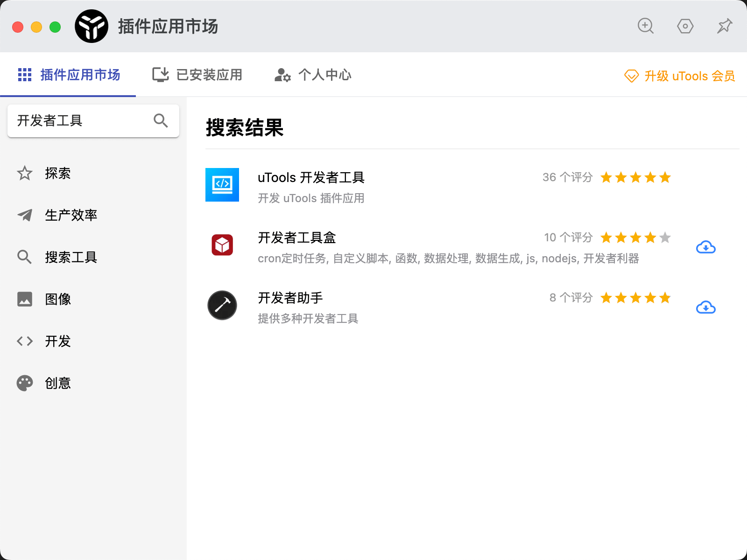Download 开发者助手 via its cloud icon
The width and height of the screenshot is (747, 560).
(705, 308)
